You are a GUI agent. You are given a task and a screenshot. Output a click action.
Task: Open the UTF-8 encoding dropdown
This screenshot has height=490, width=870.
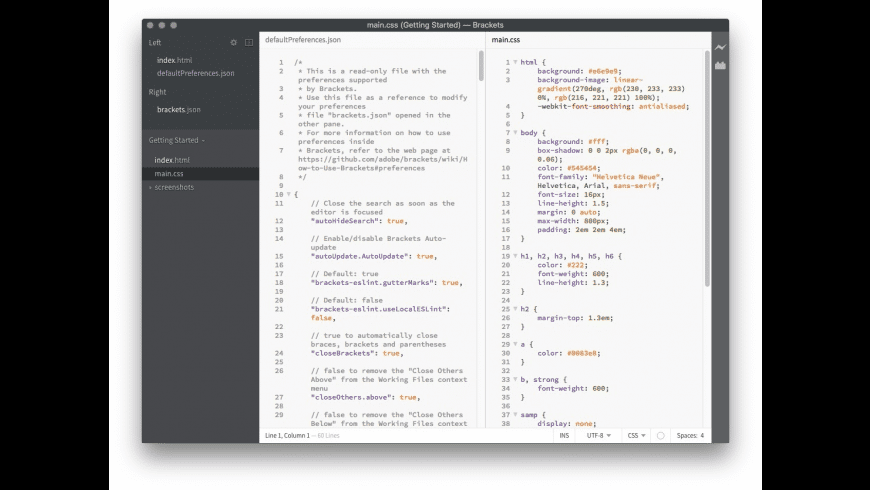pos(599,436)
